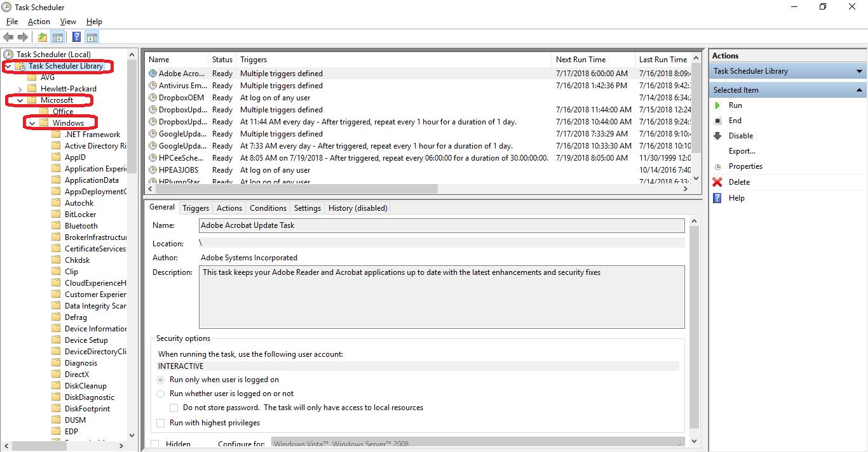
Task: Expand the Hewlett-Packard folder node
Action: coord(20,89)
